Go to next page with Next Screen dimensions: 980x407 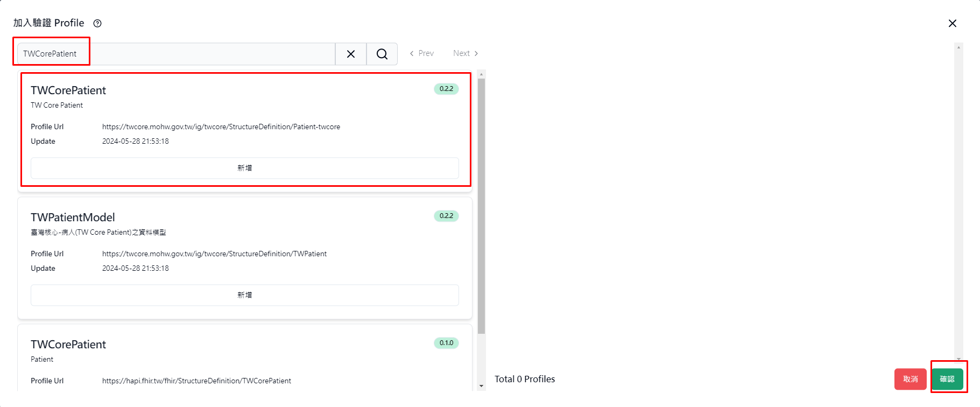466,53
